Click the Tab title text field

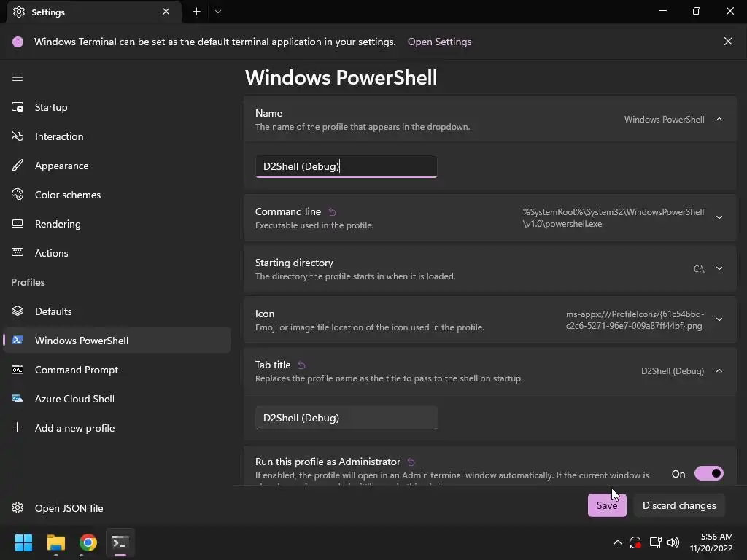coord(346,418)
